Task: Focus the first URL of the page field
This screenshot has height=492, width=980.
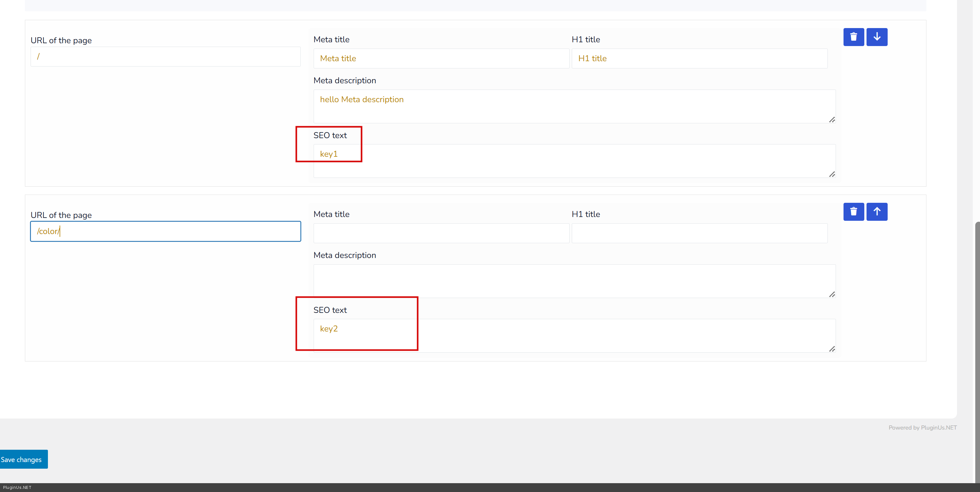Action: click(x=165, y=57)
